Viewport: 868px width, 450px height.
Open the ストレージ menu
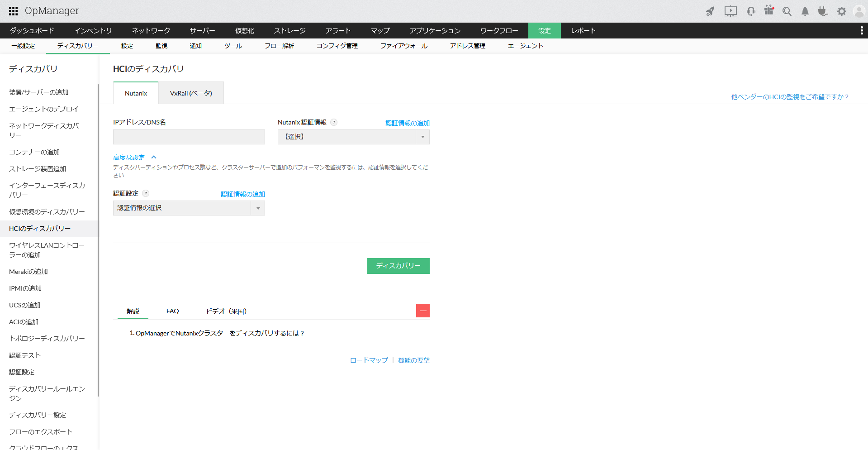click(x=290, y=30)
